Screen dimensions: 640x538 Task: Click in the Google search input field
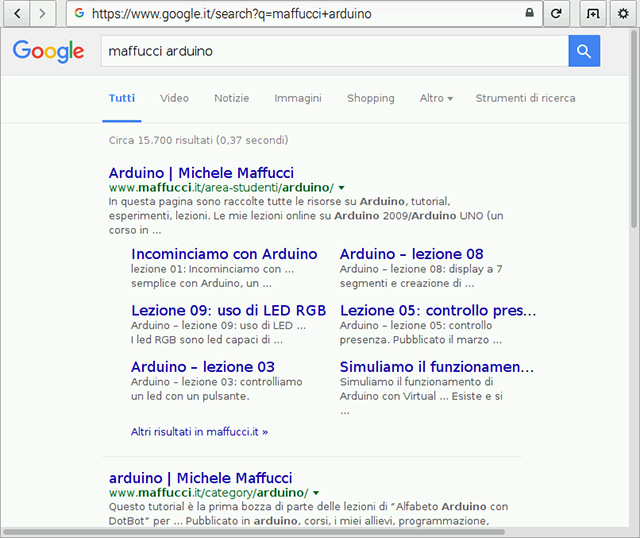pyautogui.click(x=330, y=51)
